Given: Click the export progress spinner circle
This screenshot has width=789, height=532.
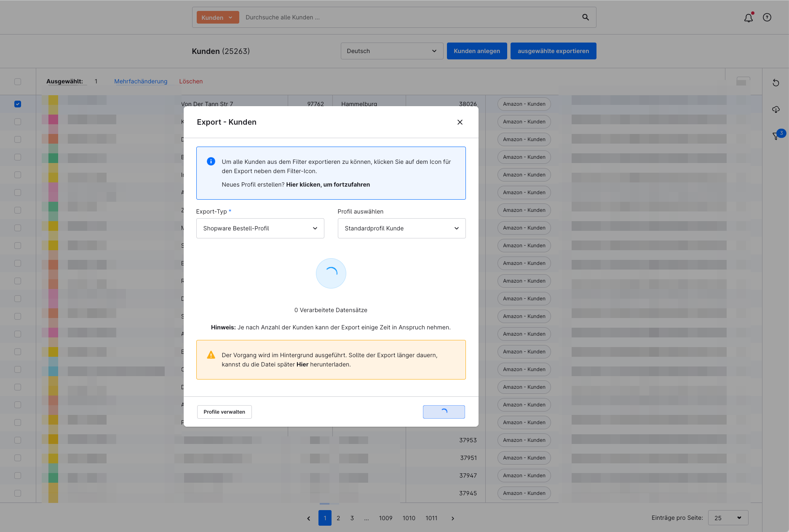Looking at the screenshot, I should coord(331,273).
